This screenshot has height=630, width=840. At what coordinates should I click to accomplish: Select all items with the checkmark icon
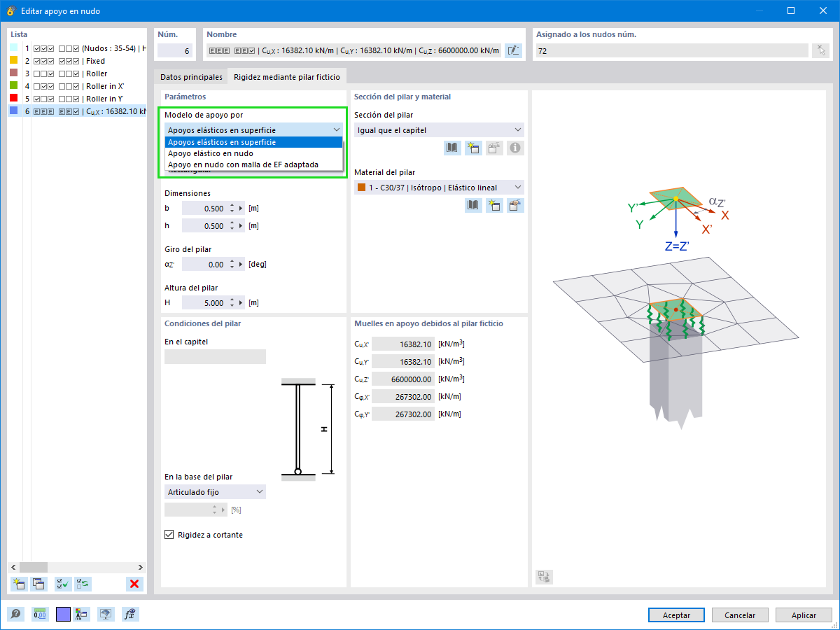tap(63, 584)
